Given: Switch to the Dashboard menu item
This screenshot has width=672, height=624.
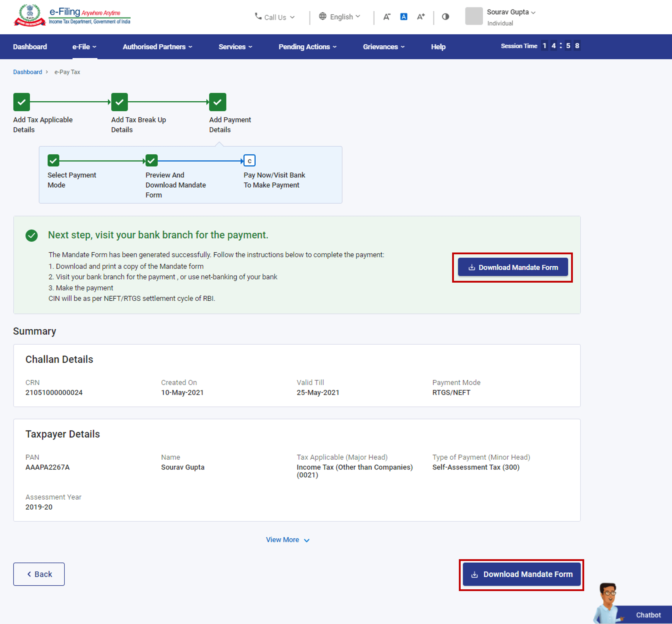Looking at the screenshot, I should (x=30, y=46).
